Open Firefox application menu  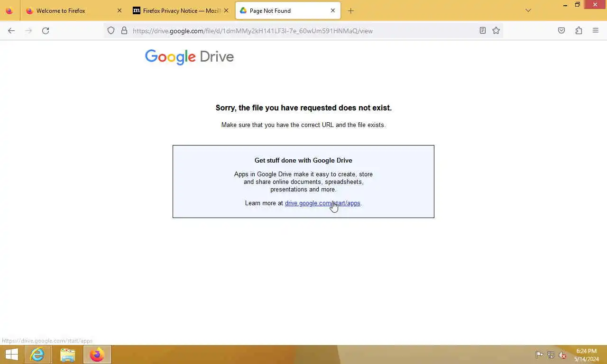coord(596,31)
